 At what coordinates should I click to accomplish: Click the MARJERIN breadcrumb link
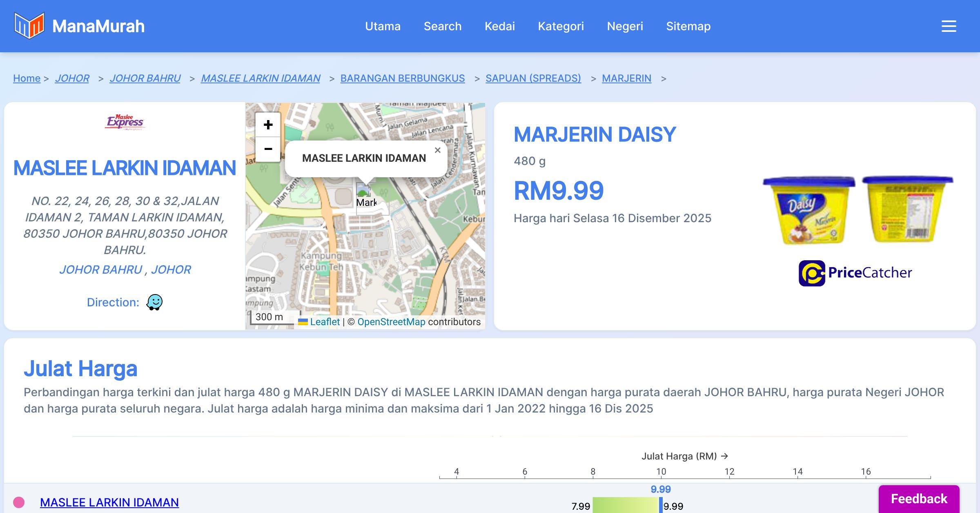coord(626,78)
